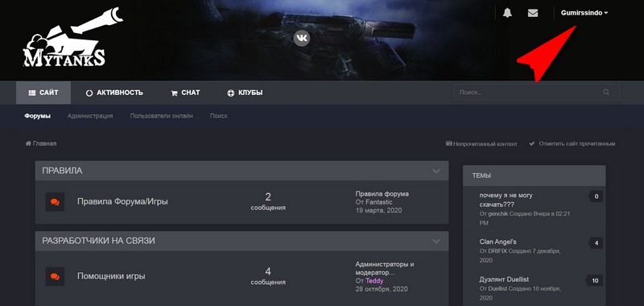The image size is (644, 306).
Task: Click the VK social network icon
Action: (x=302, y=38)
